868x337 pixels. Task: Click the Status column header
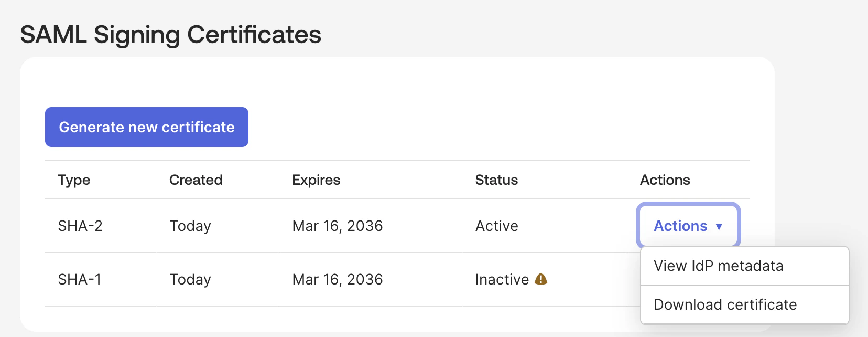tap(496, 180)
